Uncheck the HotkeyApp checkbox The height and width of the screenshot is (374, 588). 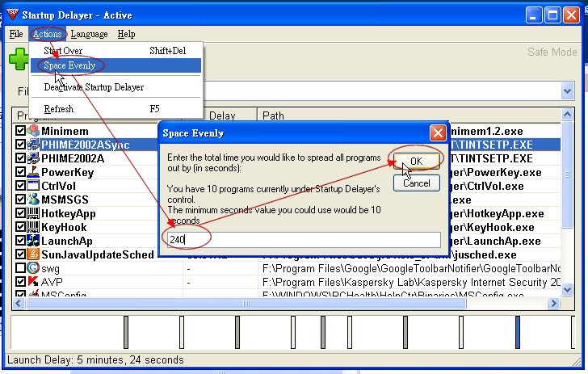click(x=21, y=213)
